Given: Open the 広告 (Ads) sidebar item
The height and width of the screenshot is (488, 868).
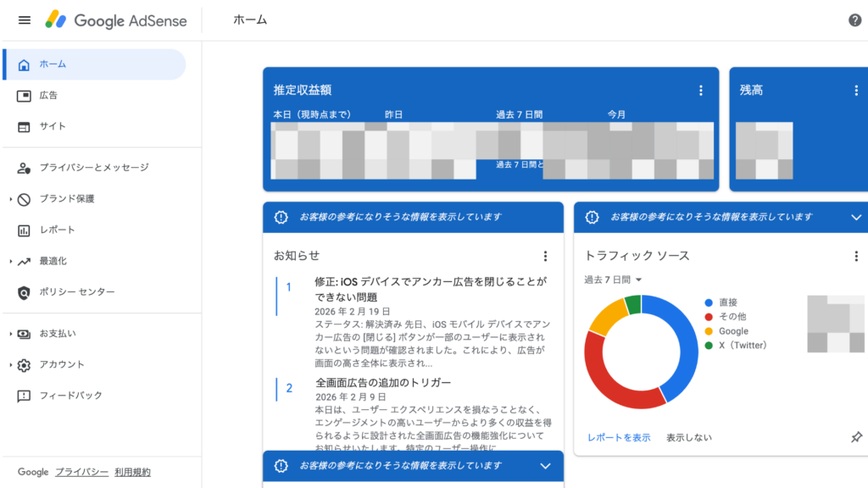Looking at the screenshot, I should [x=48, y=96].
